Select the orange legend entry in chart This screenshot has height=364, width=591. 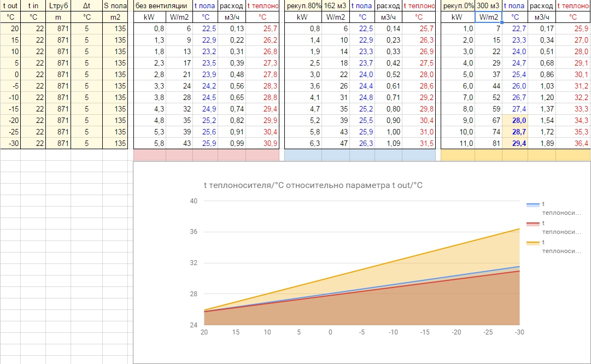(x=554, y=247)
